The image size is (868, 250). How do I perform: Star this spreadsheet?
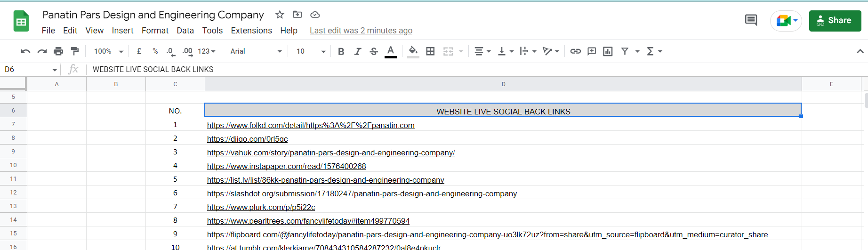(280, 15)
